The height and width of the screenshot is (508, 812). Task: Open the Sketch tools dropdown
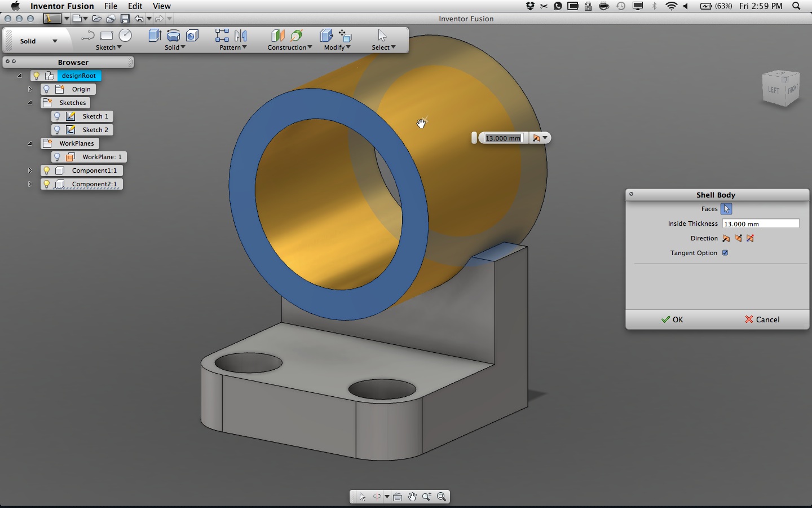click(x=109, y=47)
